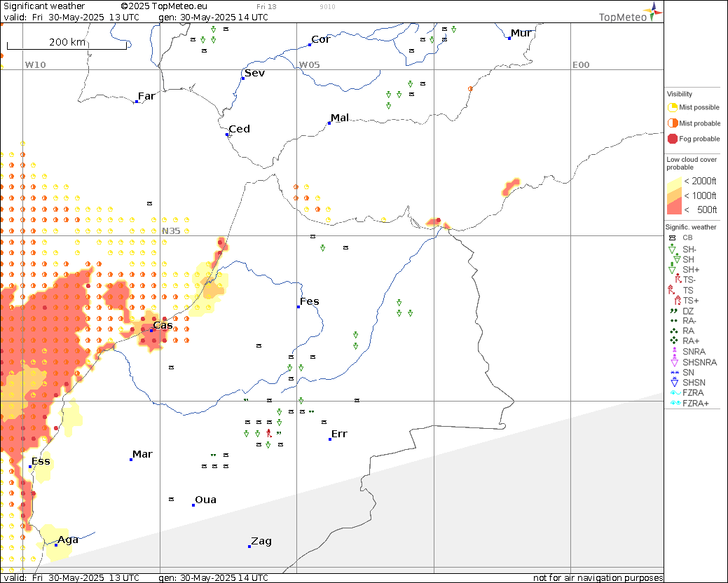
Task: Click the 'Far' city label
Action: tap(146, 96)
